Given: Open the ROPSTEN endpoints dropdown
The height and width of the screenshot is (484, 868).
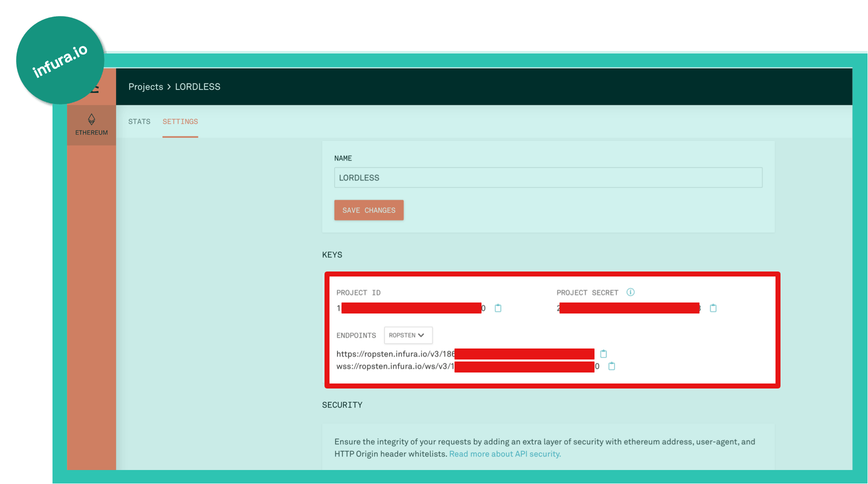Looking at the screenshot, I should (408, 335).
